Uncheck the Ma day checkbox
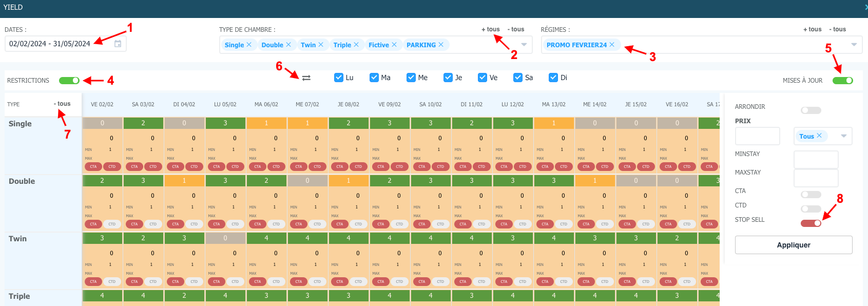This screenshot has height=306, width=868. pyautogui.click(x=374, y=78)
